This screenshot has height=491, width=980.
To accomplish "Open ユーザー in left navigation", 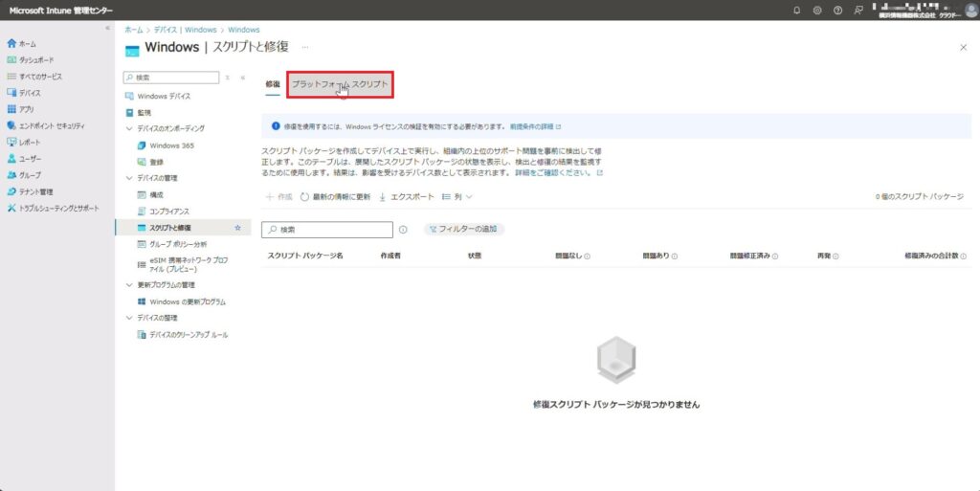I will [x=24, y=159].
